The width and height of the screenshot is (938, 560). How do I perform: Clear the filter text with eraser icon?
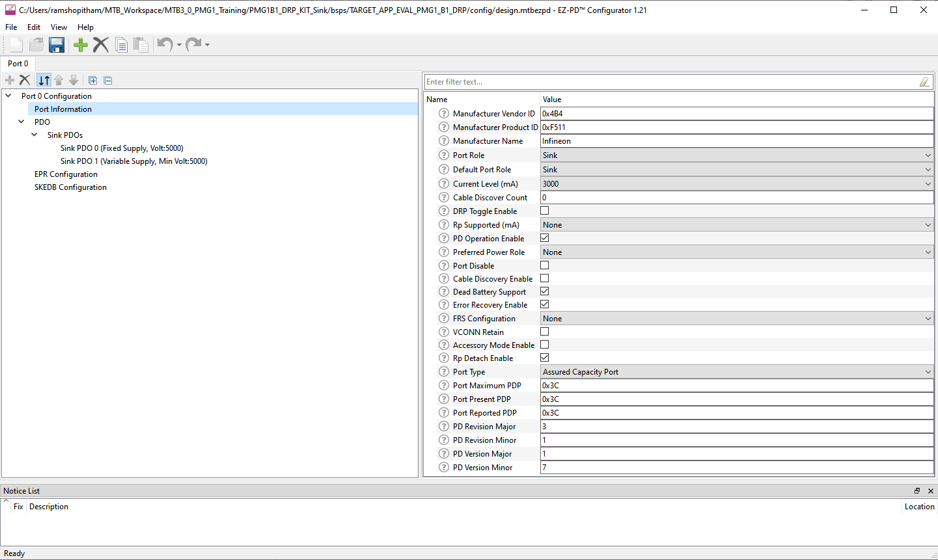point(924,82)
